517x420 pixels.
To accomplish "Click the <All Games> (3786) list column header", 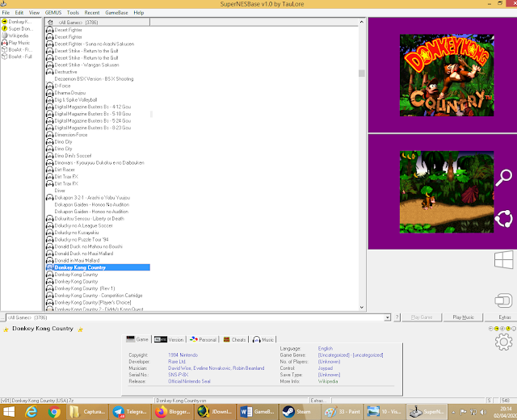I will tap(98, 22).
